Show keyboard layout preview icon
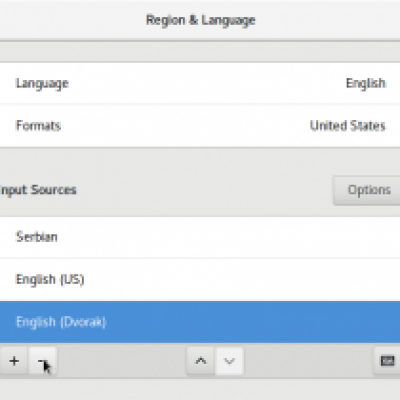 click(x=387, y=361)
